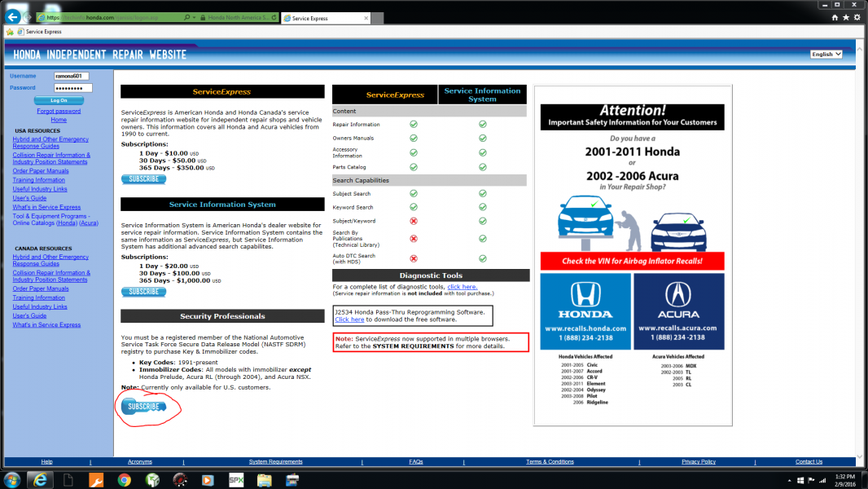Open a new tab with the blank tab button
Screen dimensions: 868x489
pos(378,18)
